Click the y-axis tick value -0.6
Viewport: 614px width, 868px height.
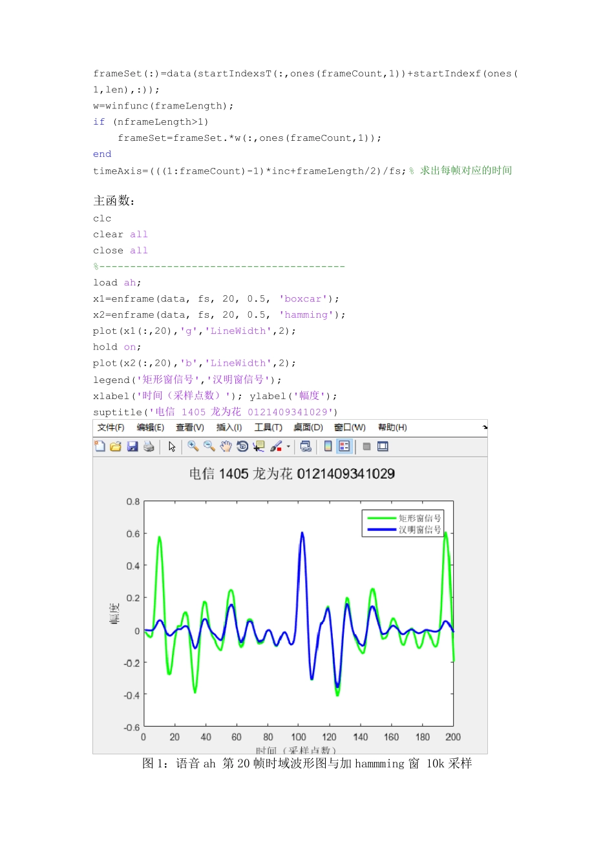132,727
